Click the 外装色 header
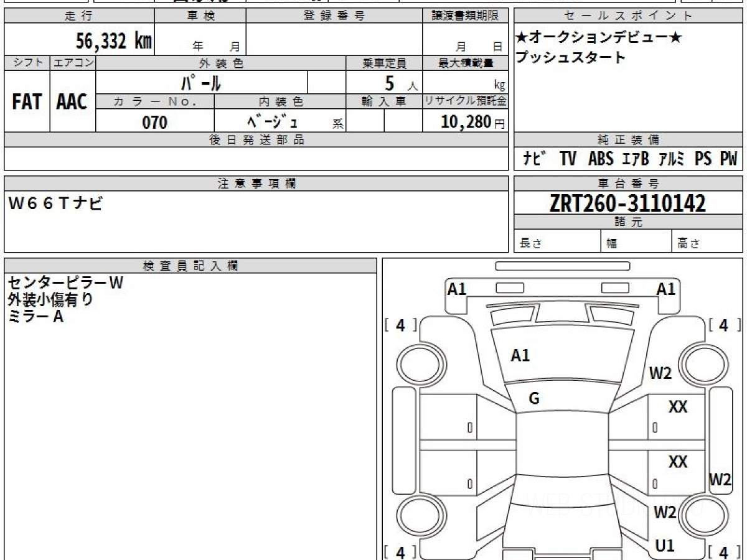Image resolution: width=747 pixels, height=560 pixels. tap(221, 63)
